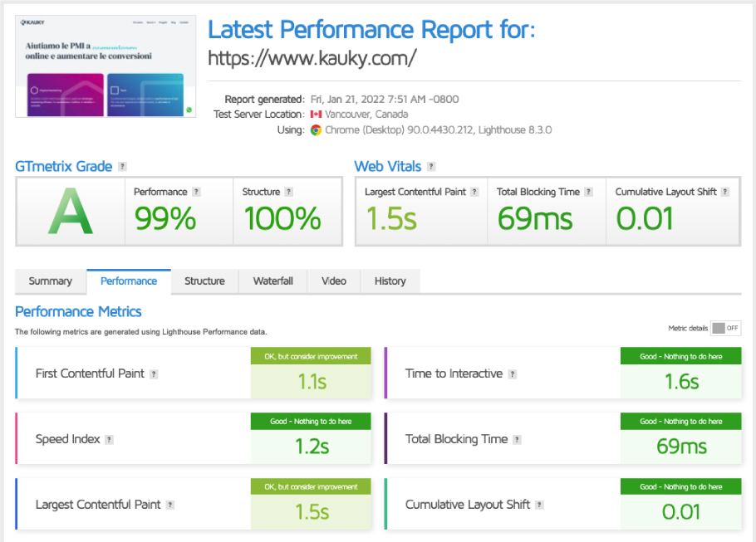756x542 pixels.
Task: Click help icon beside Cumulative Layout Shift metric row
Action: click(539, 505)
